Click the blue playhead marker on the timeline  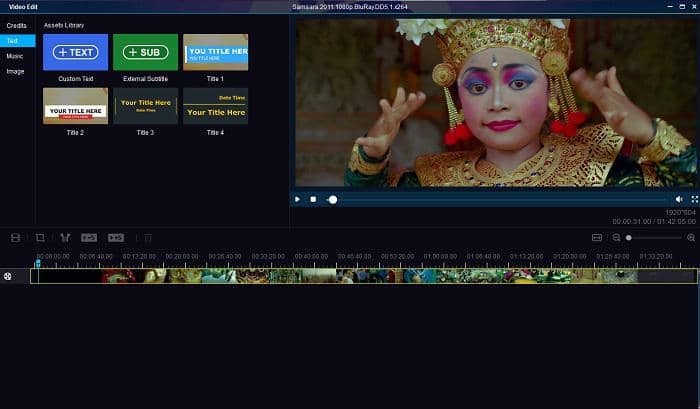tap(38, 263)
